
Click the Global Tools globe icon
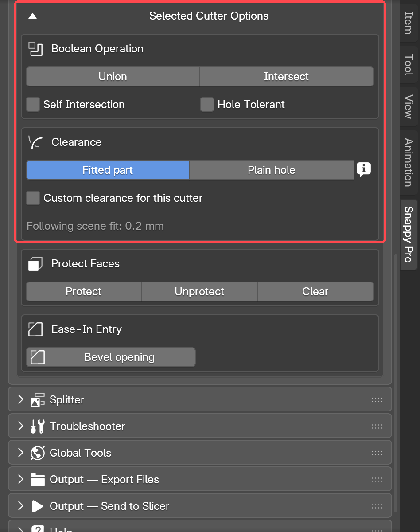pyautogui.click(x=38, y=453)
